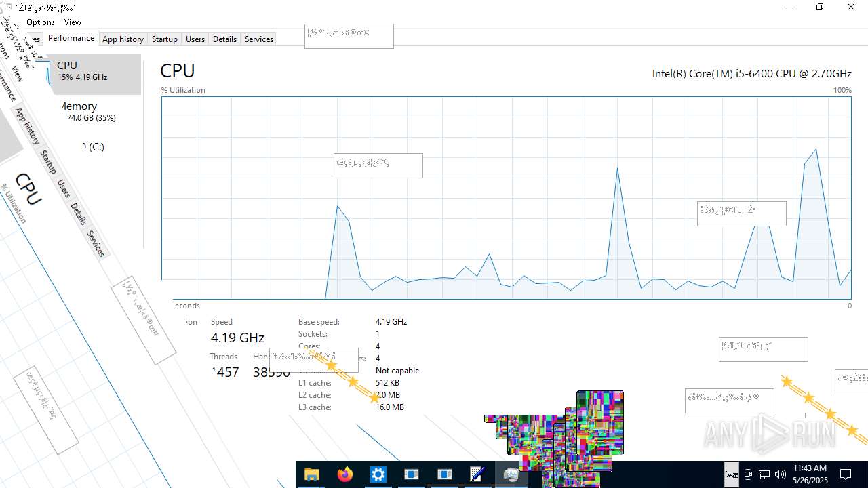Screen dimensions: 868x488
Task: Open the notification center icon
Action: [846, 474]
